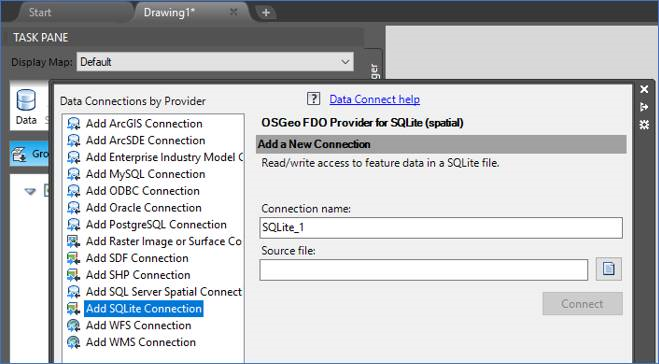Click the ODBC connection icon
Viewport: 659px width, 364px height.
pyautogui.click(x=74, y=191)
